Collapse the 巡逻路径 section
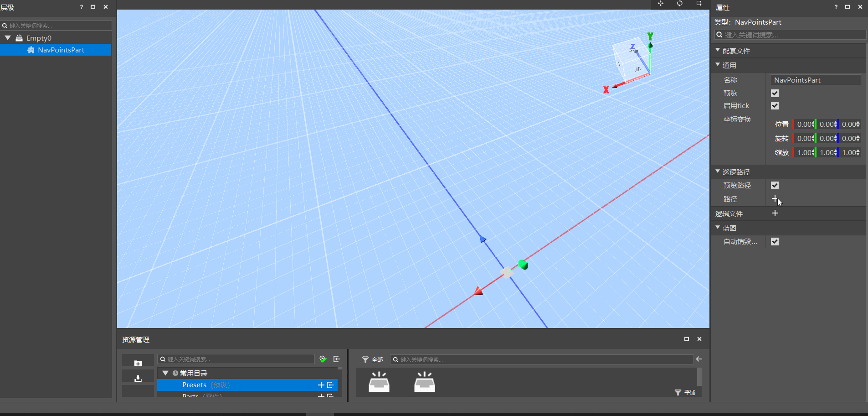This screenshot has width=868, height=416. click(718, 172)
